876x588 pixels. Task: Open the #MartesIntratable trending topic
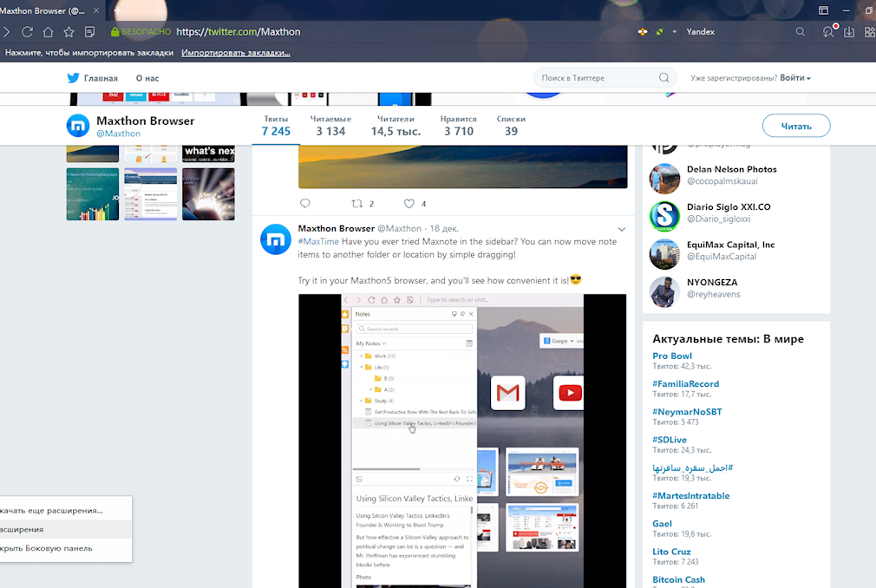[x=691, y=496]
